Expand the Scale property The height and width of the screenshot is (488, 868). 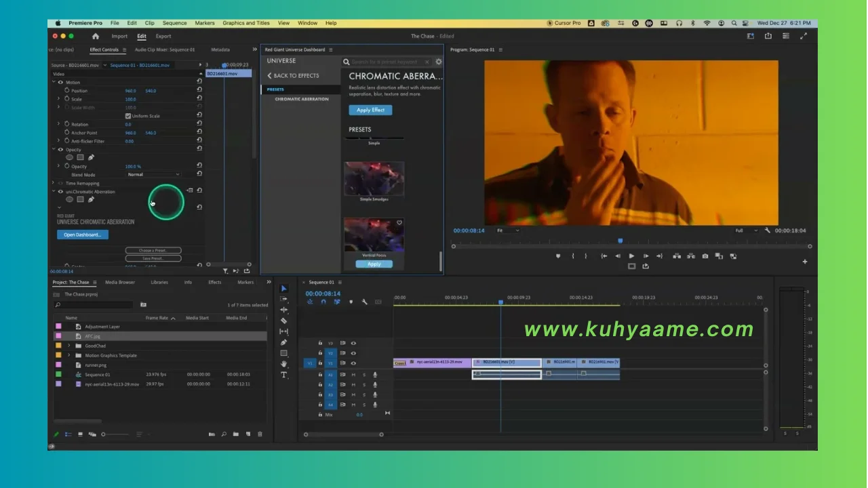tap(59, 99)
